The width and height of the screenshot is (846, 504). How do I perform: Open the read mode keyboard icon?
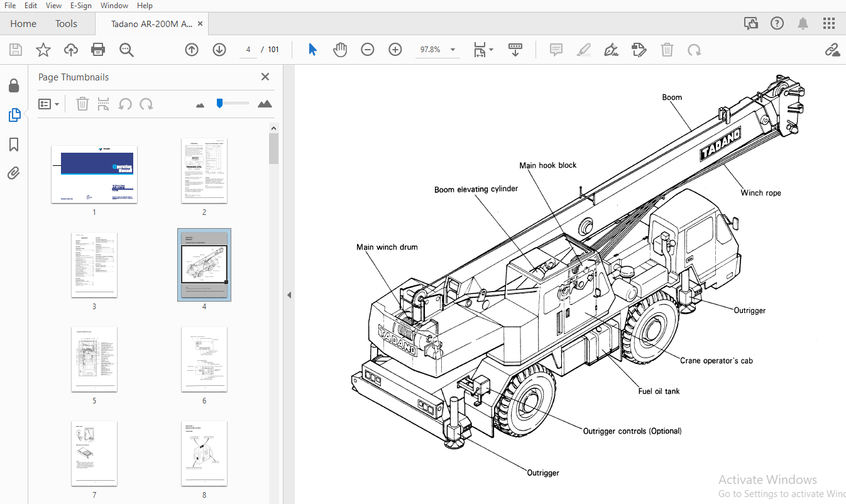point(515,50)
